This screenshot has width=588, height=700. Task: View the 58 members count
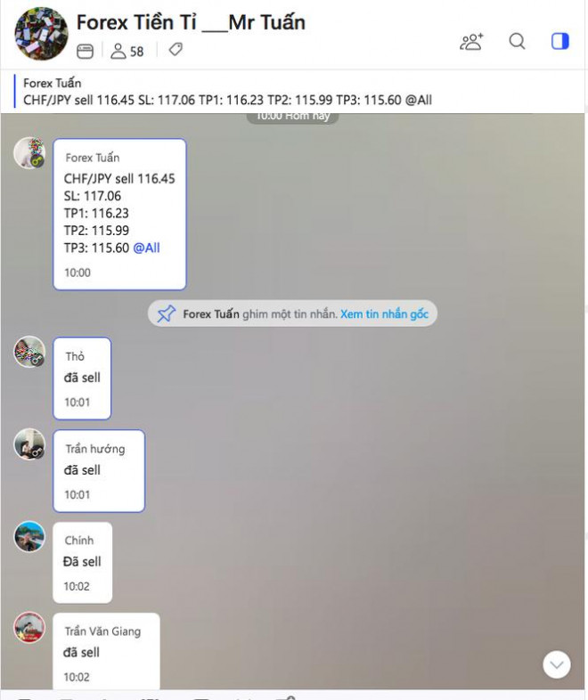pyautogui.click(x=127, y=52)
